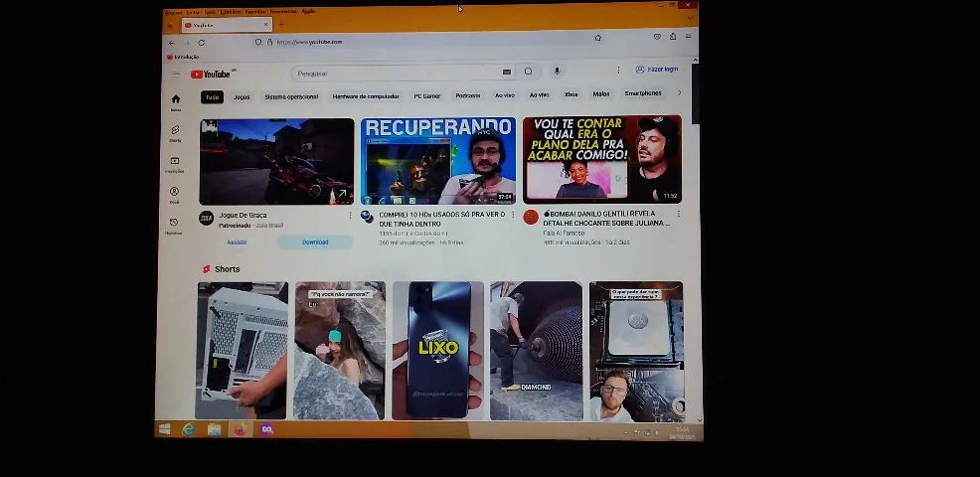Open Firefox pocket/save icon
This screenshot has width=980, height=477.
(x=657, y=36)
